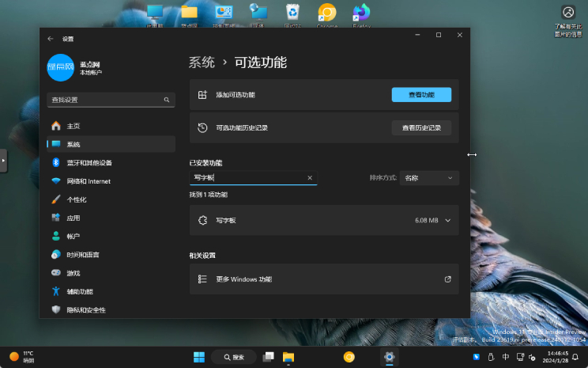Go to 网络和 Internet settings
Image resolution: width=588 pixels, height=368 pixels.
click(x=88, y=181)
